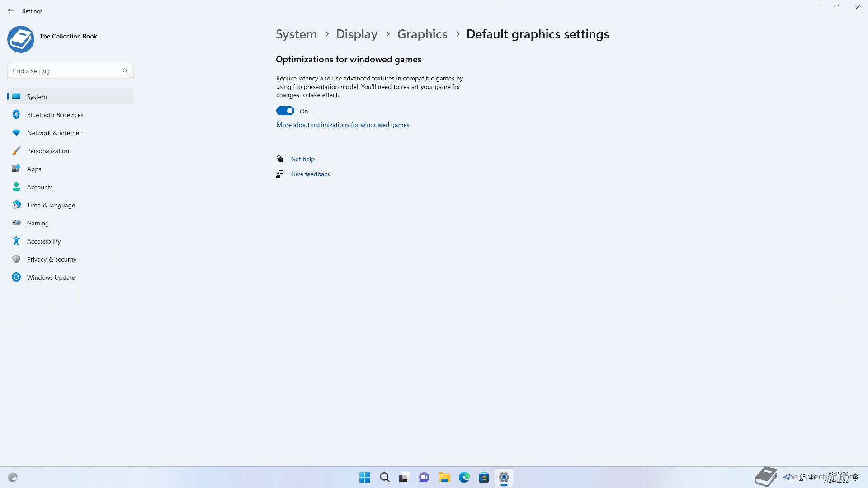Click the Time & language clock icon
Viewport: 868px width, 488px height.
pos(16,205)
